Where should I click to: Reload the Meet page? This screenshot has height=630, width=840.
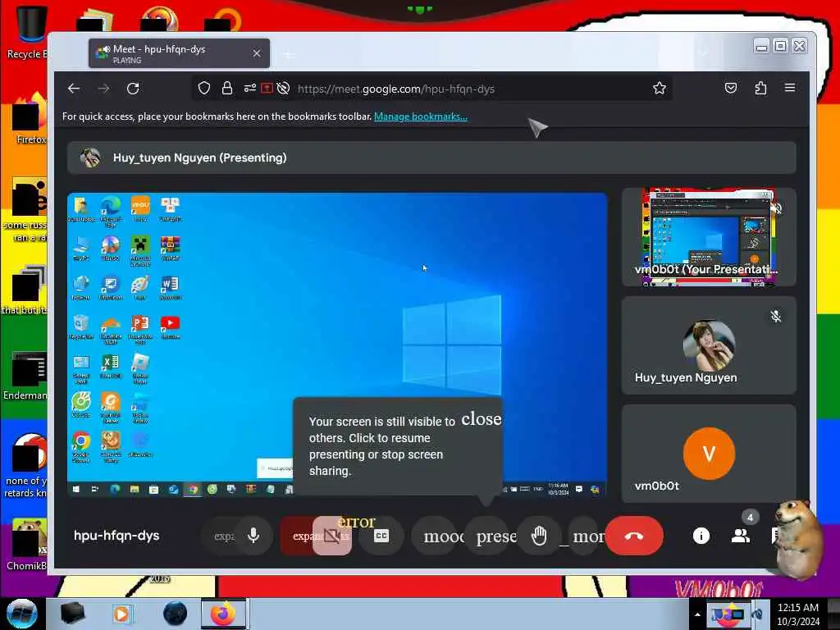click(x=133, y=89)
